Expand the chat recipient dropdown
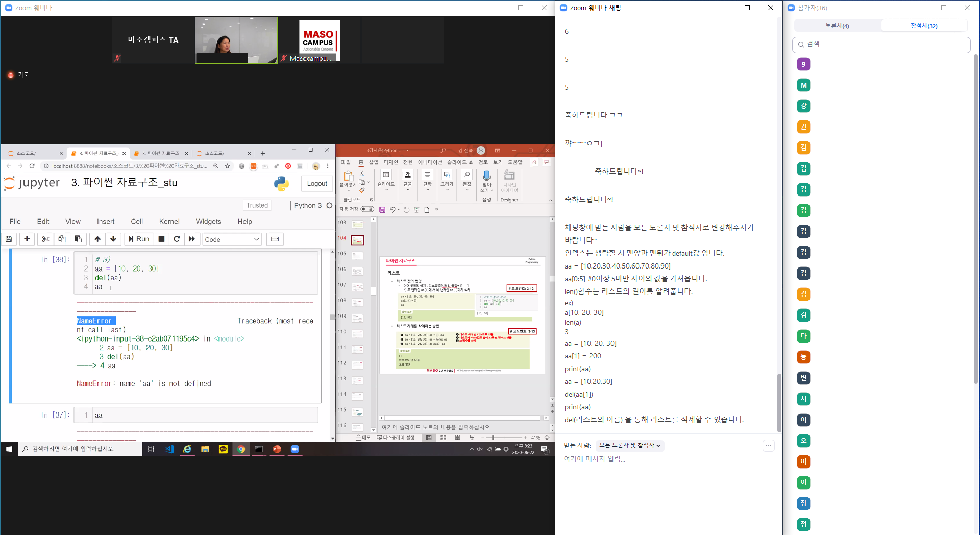This screenshot has height=535, width=980. (x=630, y=445)
